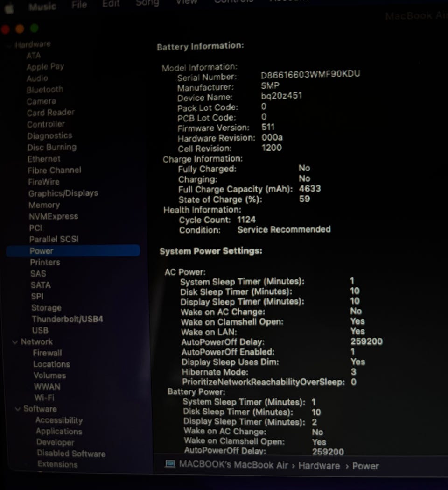
Task: Select Firewall under Network
Action: tap(47, 353)
